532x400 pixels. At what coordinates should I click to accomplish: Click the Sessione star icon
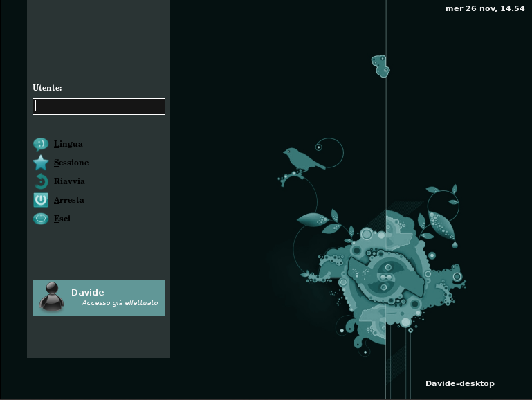pos(41,163)
